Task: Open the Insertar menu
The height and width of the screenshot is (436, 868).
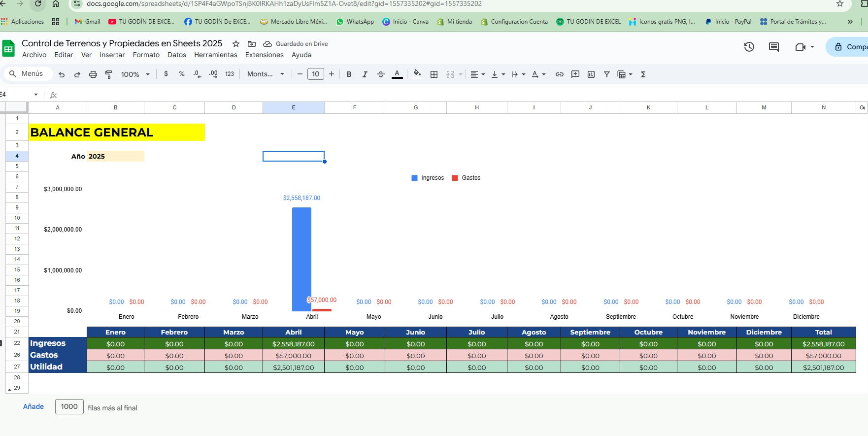Action: point(112,55)
